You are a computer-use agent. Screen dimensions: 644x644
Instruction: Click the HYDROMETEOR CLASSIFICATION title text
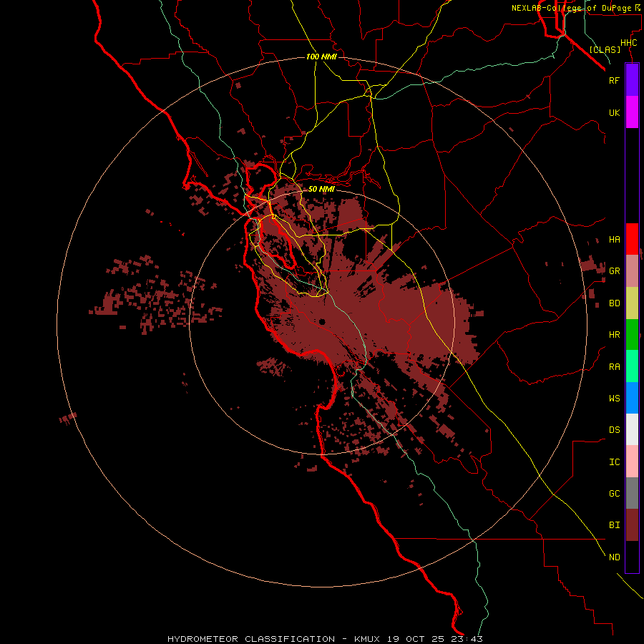pyautogui.click(x=251, y=639)
